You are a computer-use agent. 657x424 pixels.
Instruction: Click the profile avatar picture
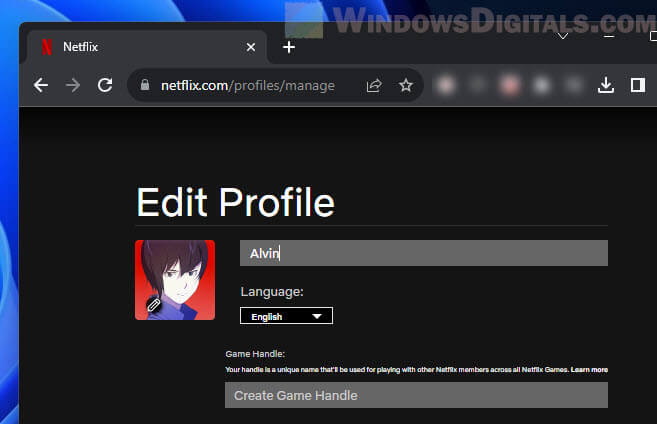tap(175, 280)
